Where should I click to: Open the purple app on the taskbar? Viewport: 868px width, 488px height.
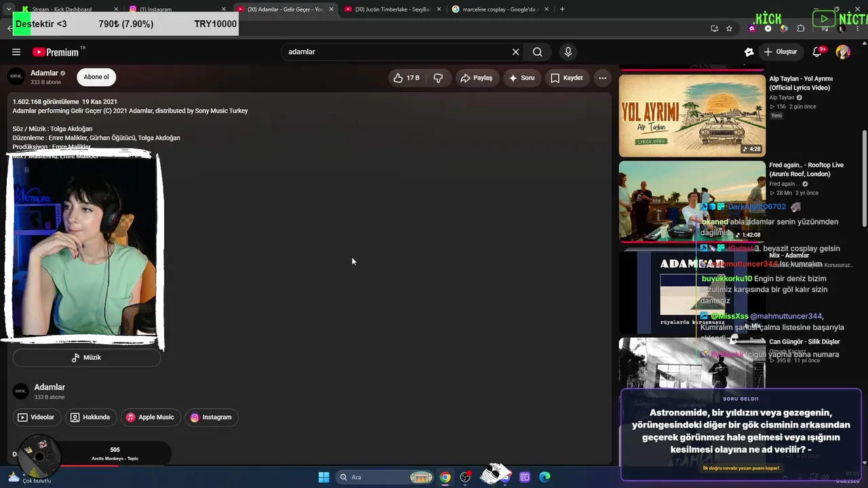(525, 477)
